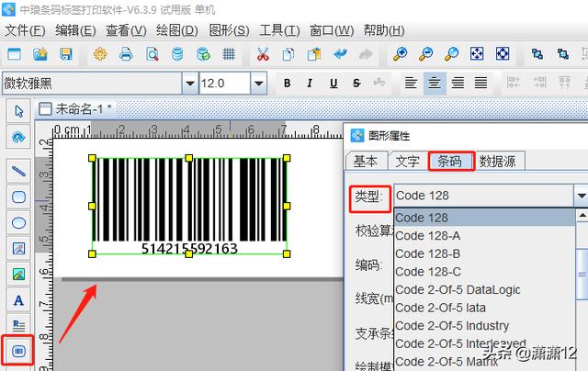Open the font name dropdown arrow
The image size is (588, 371).
(x=190, y=84)
